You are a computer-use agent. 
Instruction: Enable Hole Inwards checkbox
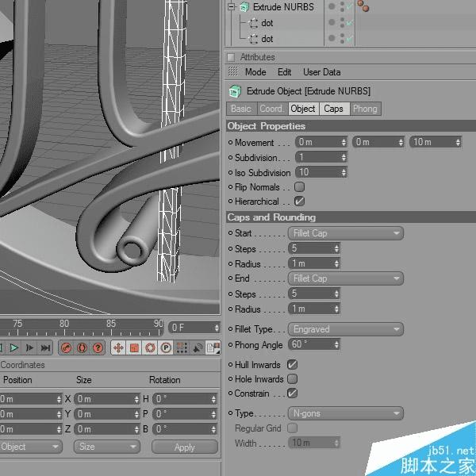click(292, 378)
